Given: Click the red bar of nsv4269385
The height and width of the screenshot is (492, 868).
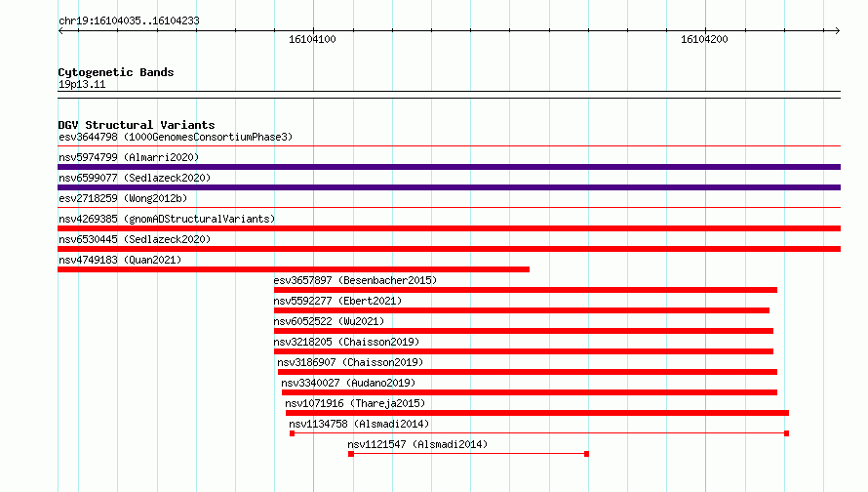Looking at the screenshot, I should [449, 228].
